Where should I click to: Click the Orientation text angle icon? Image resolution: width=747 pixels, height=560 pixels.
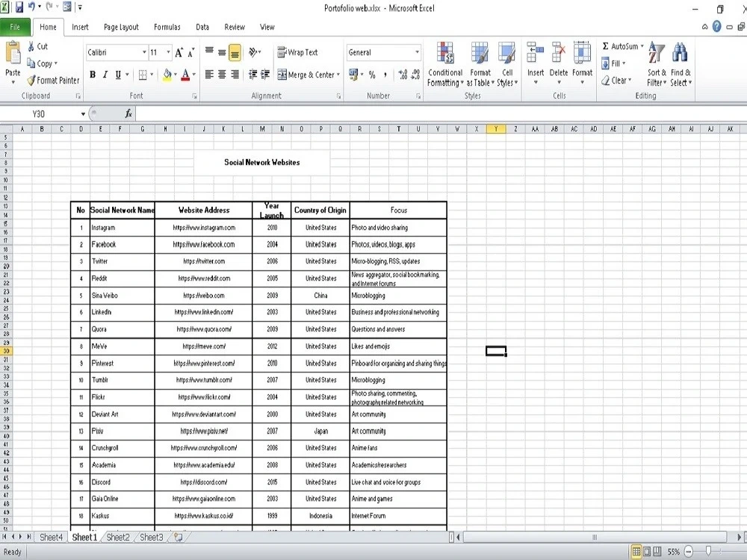click(253, 52)
